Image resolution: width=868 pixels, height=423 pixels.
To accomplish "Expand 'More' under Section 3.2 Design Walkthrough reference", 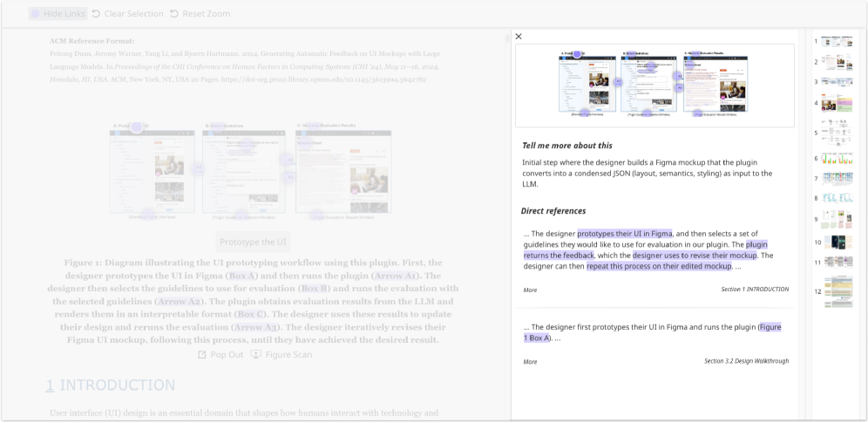I will tap(530, 361).
